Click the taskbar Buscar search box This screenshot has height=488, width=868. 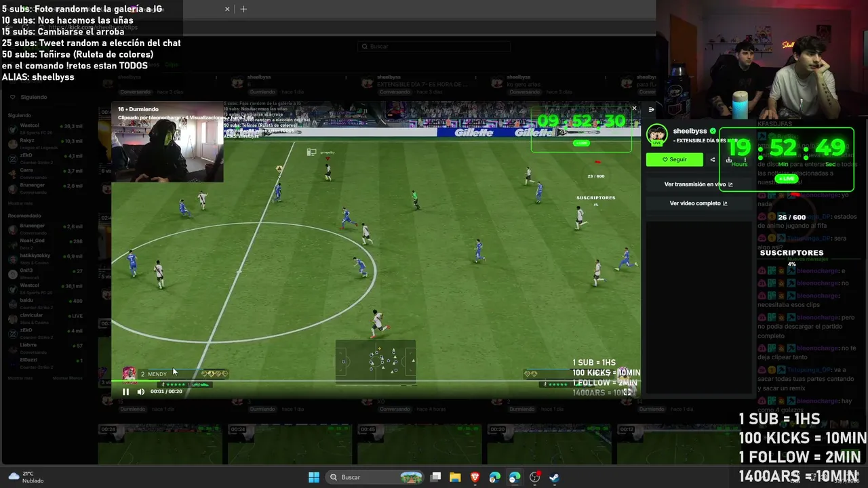(x=374, y=477)
